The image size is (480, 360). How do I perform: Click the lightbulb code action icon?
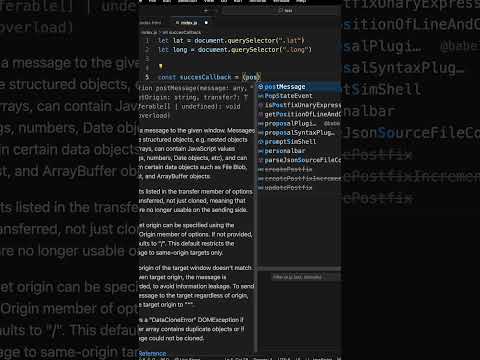click(160, 67)
